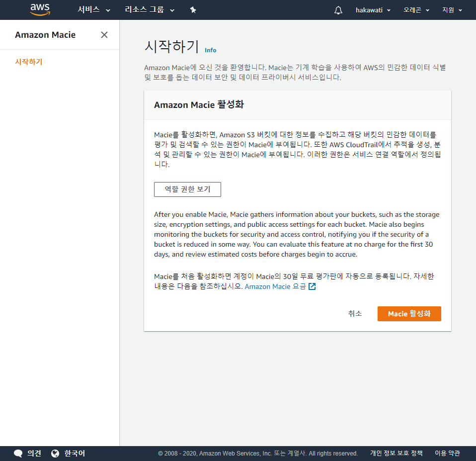Go to the AWS console home logo
The image size is (476, 461).
tap(40, 10)
